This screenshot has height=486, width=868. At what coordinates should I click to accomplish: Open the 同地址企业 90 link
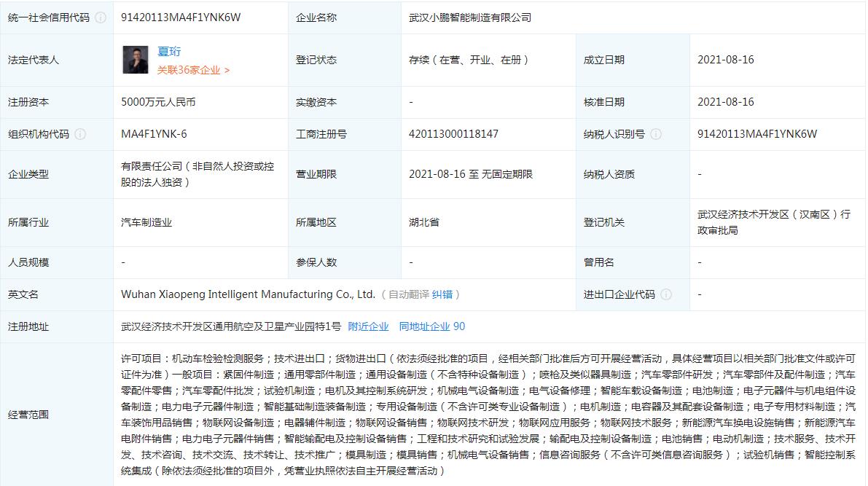(431, 326)
